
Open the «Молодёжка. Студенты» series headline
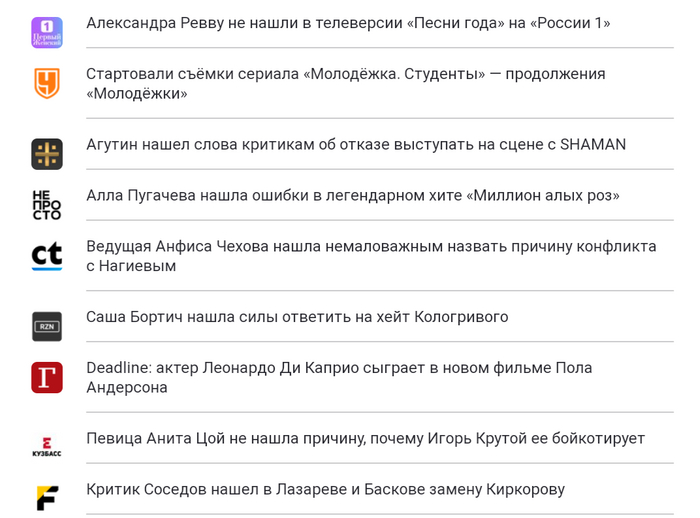345,74
